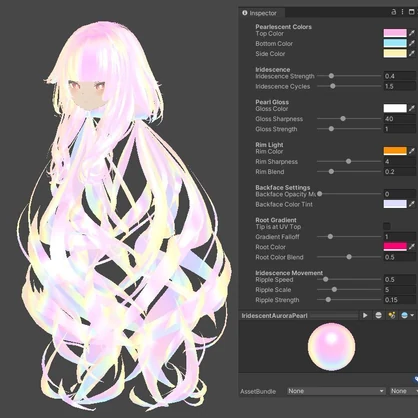Enable the Tip is at UV Top checkbox
Screen dimensions: 418x418
tap(387, 226)
